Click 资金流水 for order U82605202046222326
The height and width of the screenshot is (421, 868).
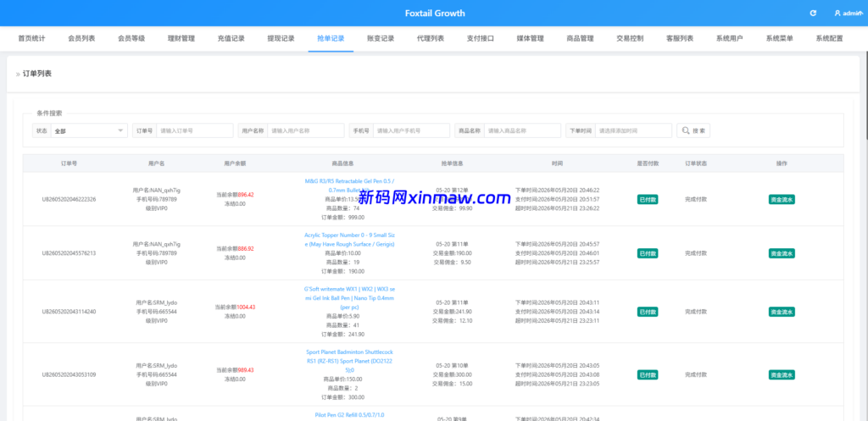point(782,199)
